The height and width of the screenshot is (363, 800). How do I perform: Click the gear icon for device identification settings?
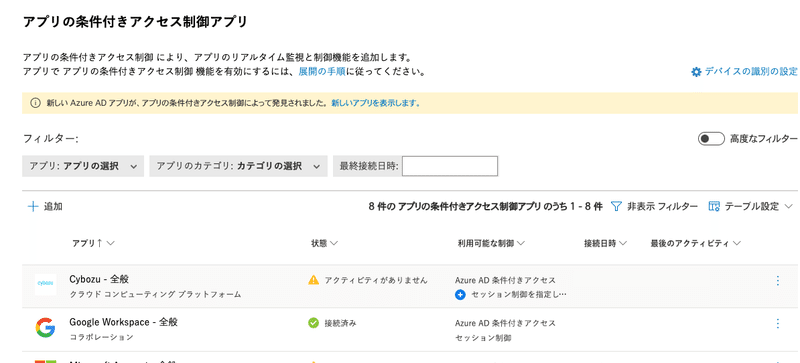696,72
